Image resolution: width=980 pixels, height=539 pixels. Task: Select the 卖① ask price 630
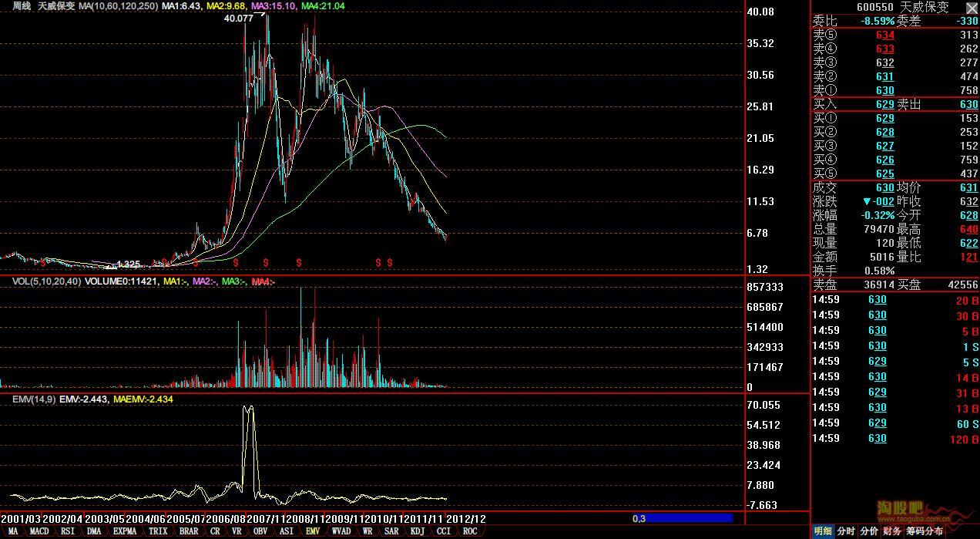[885, 90]
